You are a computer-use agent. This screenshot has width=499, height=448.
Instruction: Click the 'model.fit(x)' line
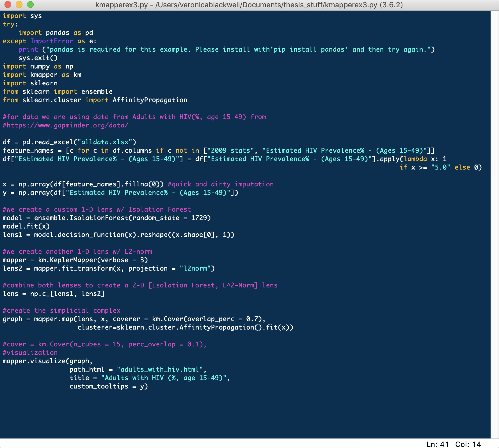[x=26, y=227]
